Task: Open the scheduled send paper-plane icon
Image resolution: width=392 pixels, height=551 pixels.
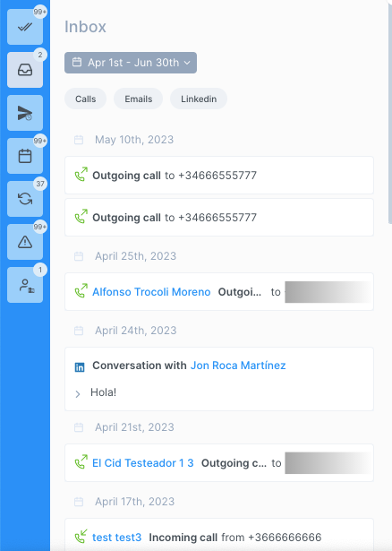Action: [x=25, y=113]
